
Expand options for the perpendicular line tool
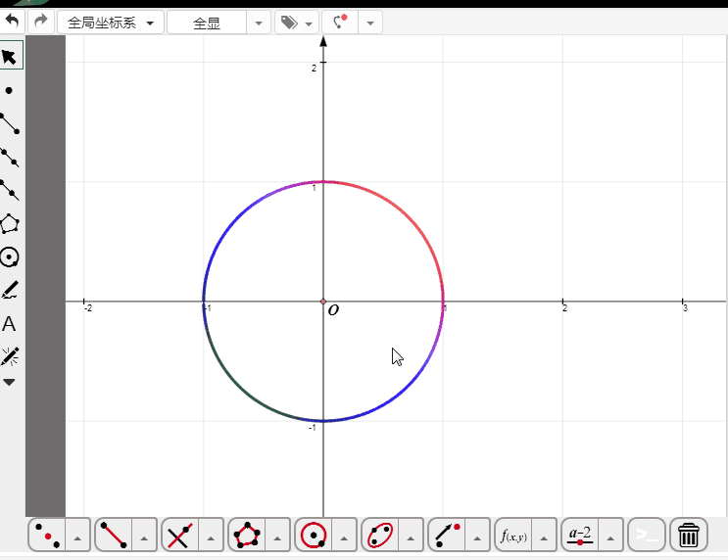(x=211, y=536)
